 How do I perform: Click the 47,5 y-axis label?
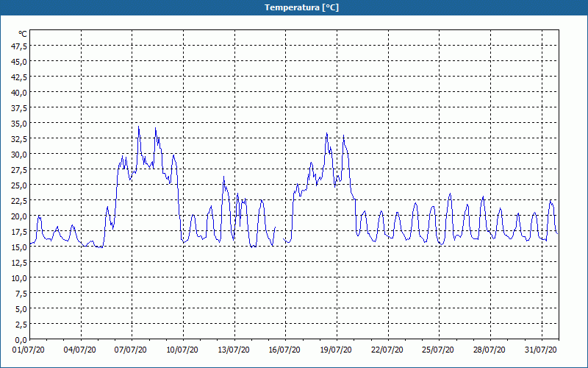click(x=20, y=46)
